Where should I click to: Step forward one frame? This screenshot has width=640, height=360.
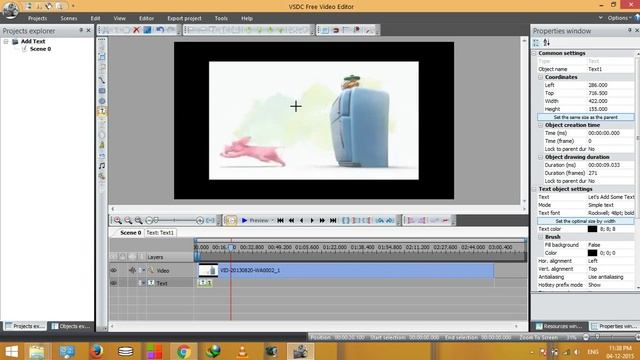pos(312,220)
